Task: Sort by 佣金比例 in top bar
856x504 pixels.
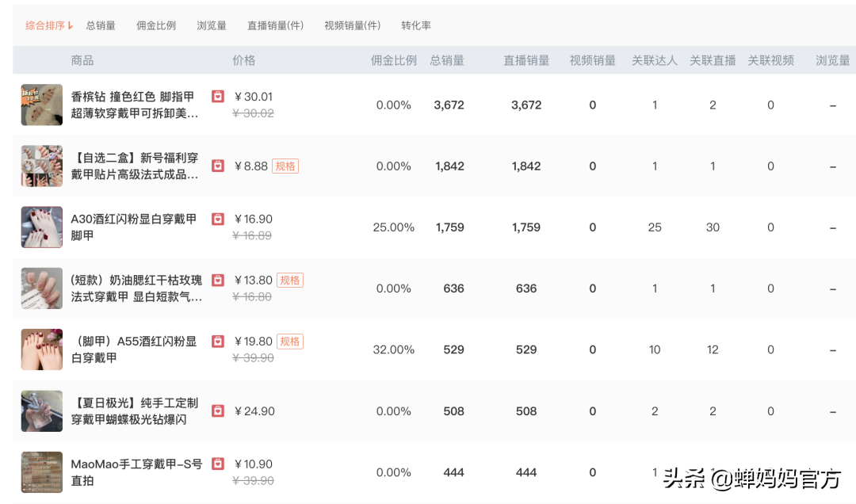Action: 156,25
